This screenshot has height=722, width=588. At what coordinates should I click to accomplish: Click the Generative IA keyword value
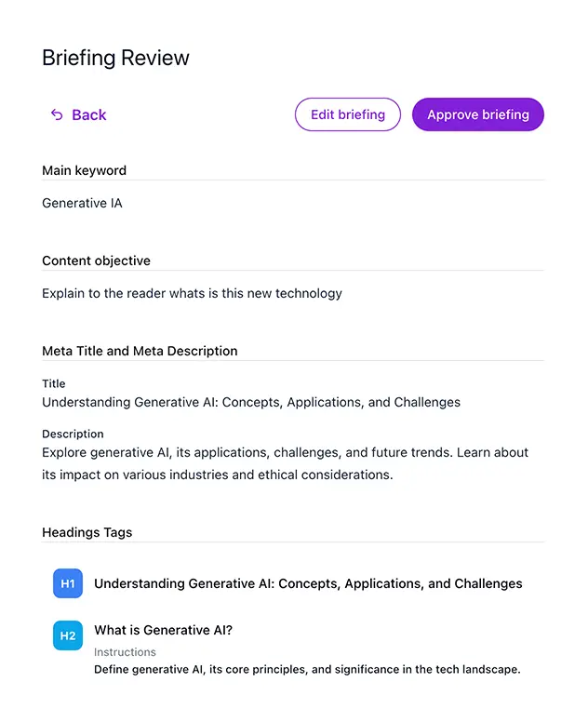click(x=82, y=203)
